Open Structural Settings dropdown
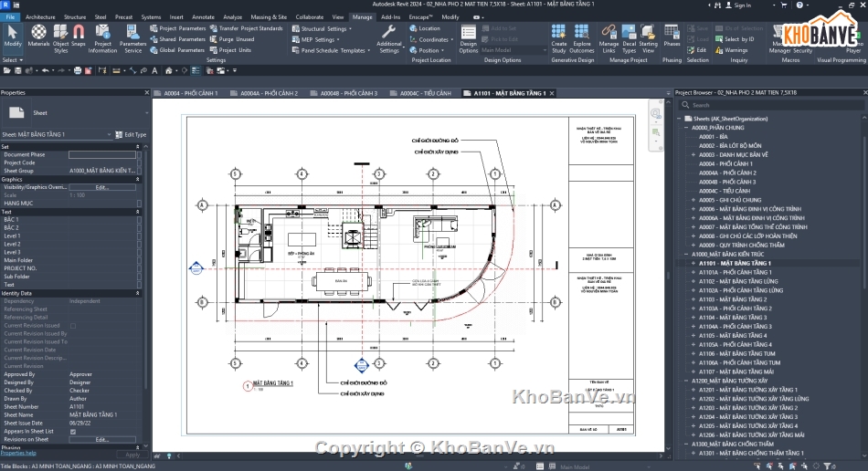Viewport: 868px width, 471px height. click(322, 28)
